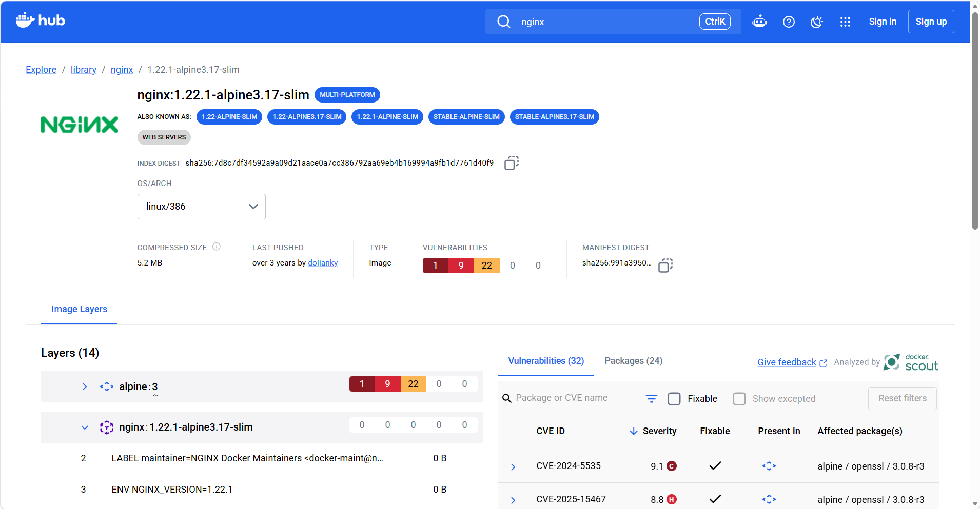
Task: Go to the Explore breadcrumb link
Action: pyautogui.click(x=41, y=70)
